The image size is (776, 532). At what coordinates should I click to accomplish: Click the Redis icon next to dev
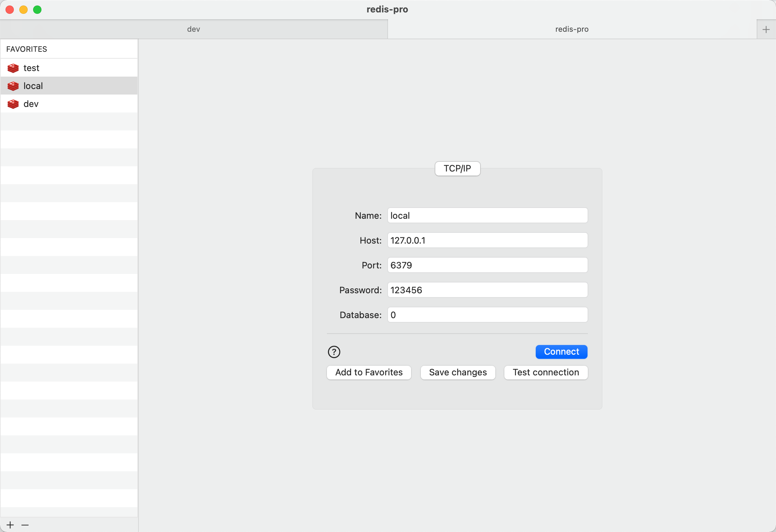coord(13,104)
